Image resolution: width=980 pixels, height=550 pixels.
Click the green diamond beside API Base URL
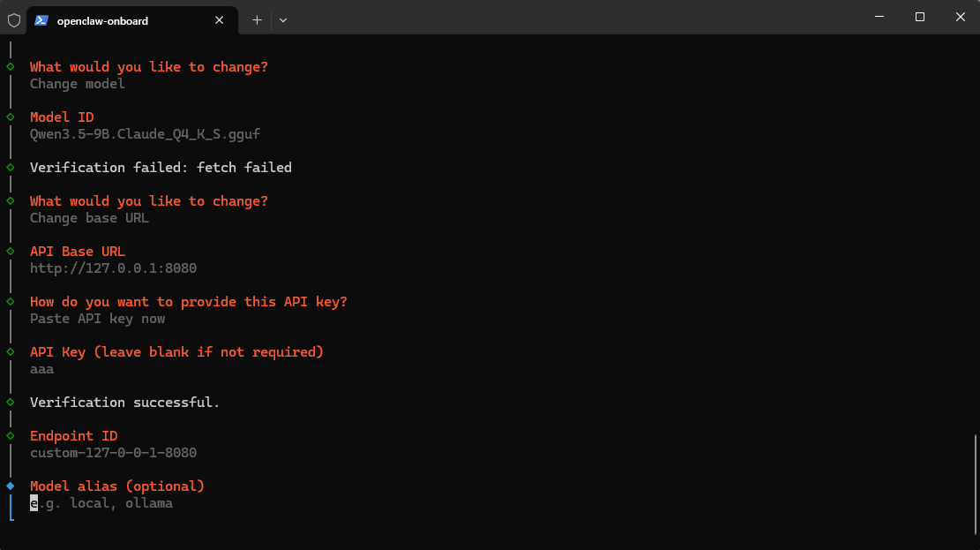click(11, 251)
